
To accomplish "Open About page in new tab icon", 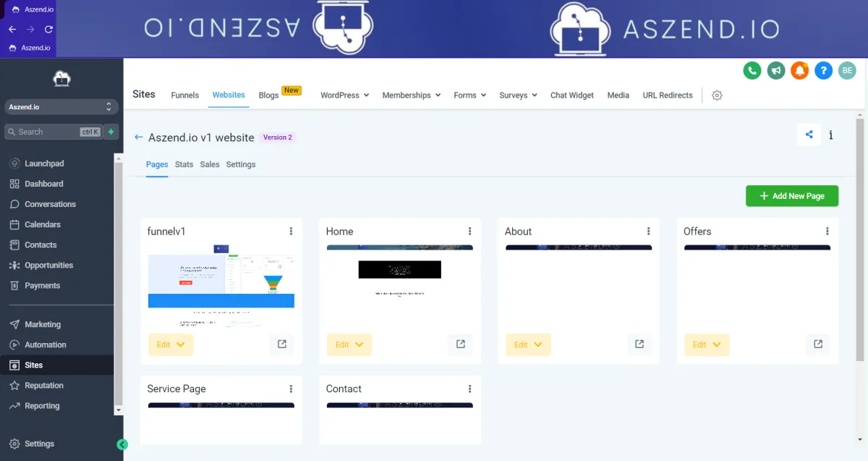I will (639, 344).
